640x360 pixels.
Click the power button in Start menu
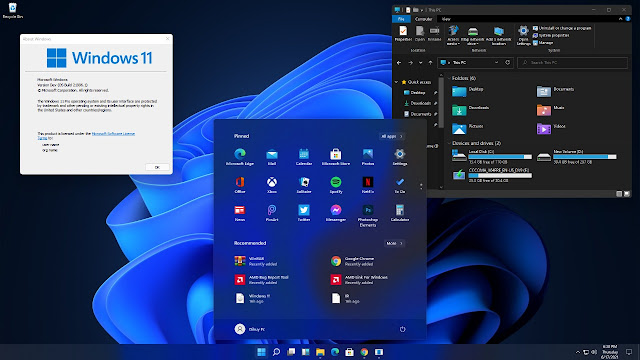(402, 329)
